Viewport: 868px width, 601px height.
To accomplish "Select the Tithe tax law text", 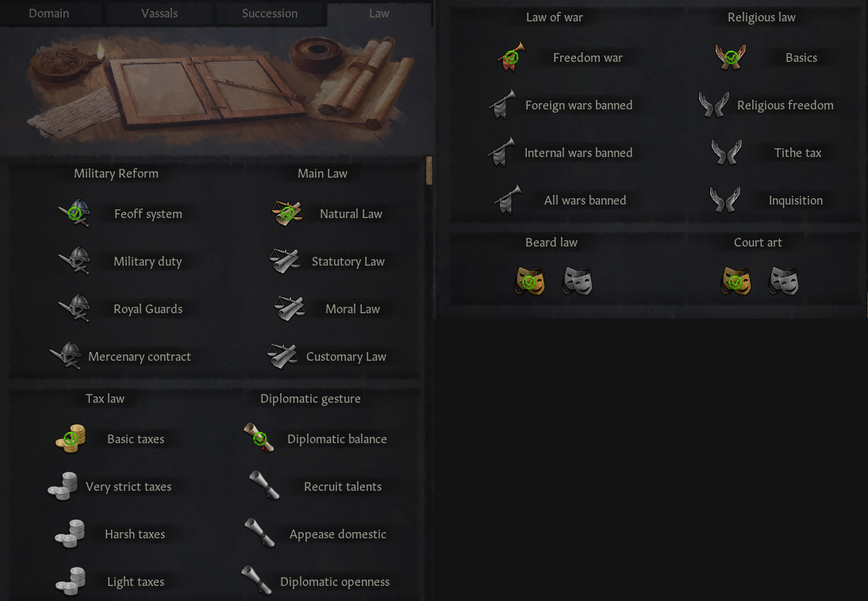I will pyautogui.click(x=797, y=153).
